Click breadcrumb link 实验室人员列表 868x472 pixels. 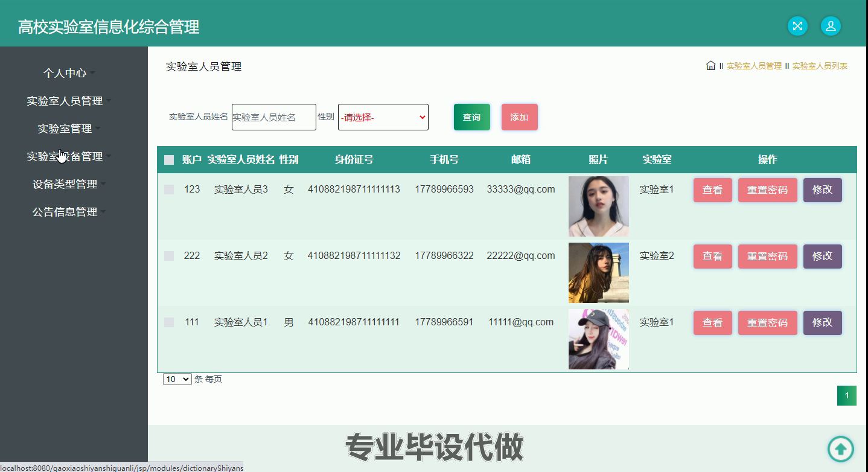click(820, 66)
